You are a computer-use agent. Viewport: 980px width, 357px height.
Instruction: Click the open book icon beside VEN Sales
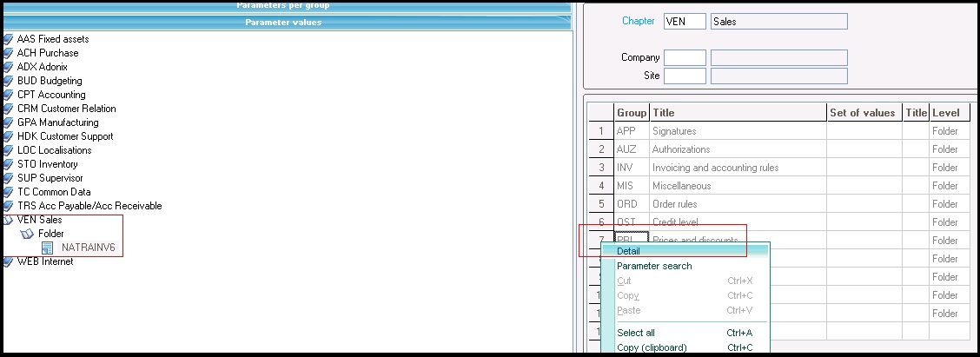pyautogui.click(x=8, y=220)
